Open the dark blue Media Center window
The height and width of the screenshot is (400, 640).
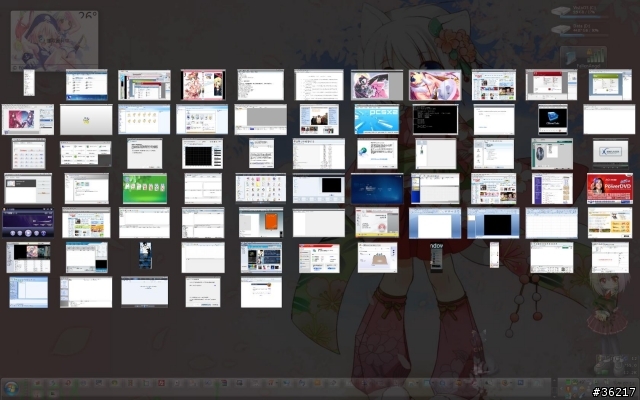(377, 189)
